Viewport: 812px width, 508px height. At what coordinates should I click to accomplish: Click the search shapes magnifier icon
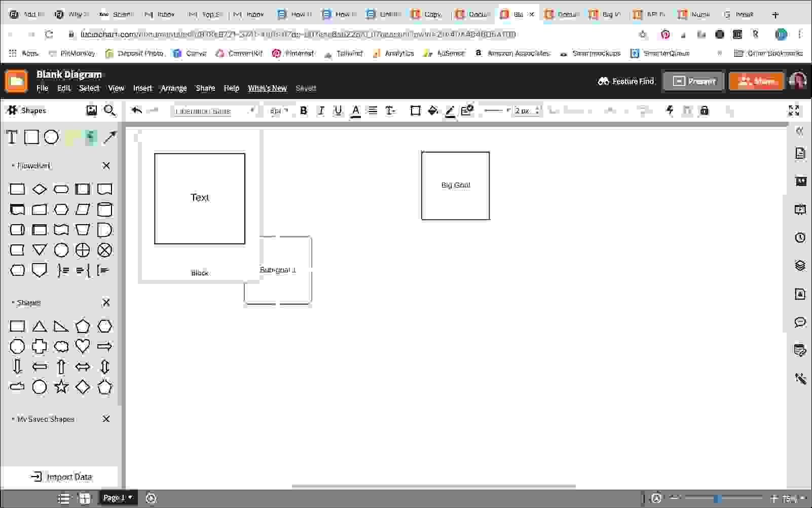109,111
